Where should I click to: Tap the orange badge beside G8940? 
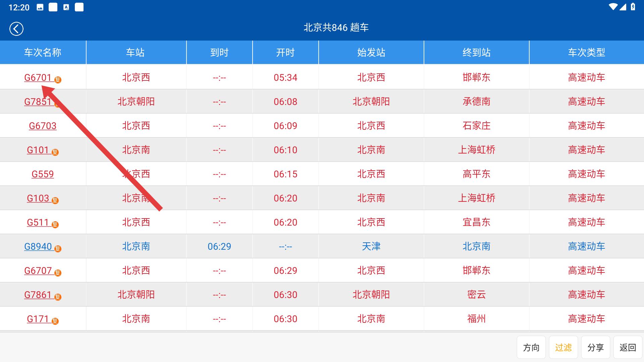[58, 249]
